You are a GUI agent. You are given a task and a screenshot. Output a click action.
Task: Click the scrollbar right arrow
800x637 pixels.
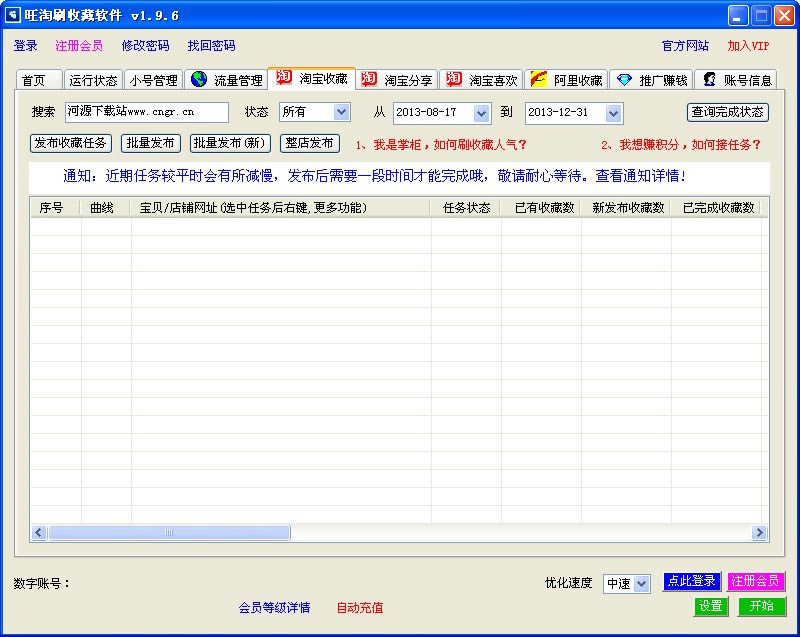759,532
